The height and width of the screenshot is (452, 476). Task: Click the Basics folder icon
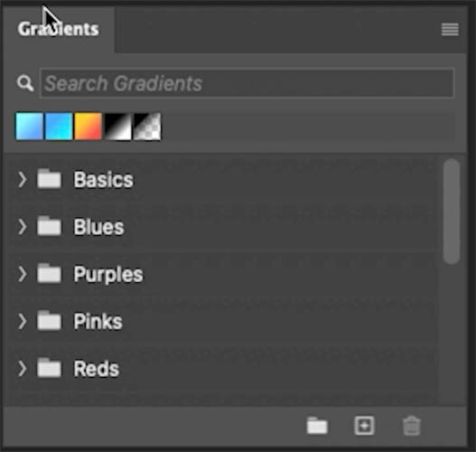pyautogui.click(x=49, y=179)
